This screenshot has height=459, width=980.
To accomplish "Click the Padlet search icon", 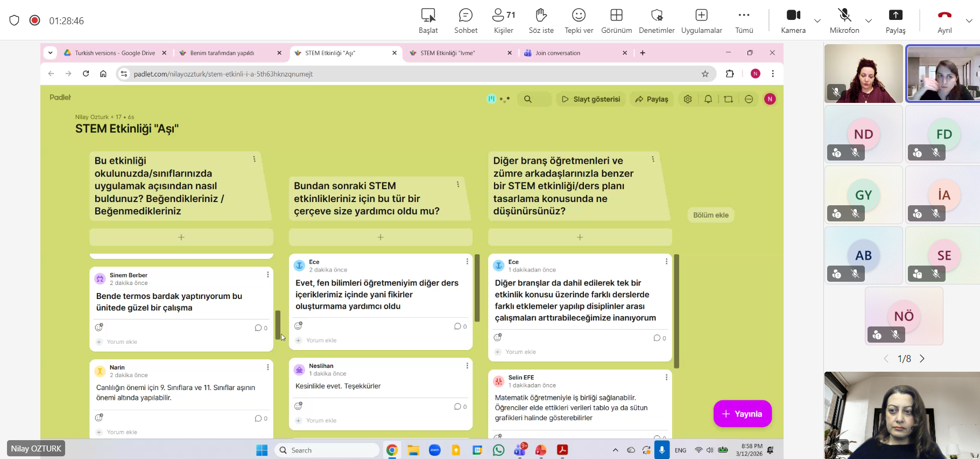I will (528, 99).
